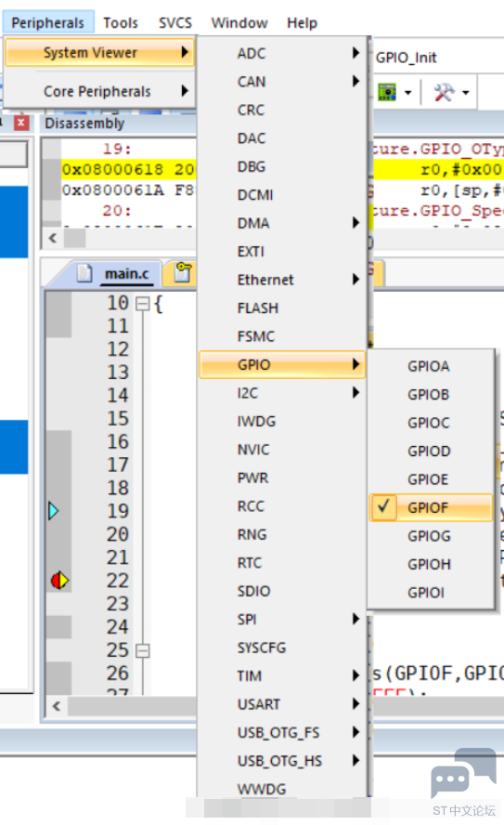Expand the TIM submenu
504x825 pixels.
(282, 676)
